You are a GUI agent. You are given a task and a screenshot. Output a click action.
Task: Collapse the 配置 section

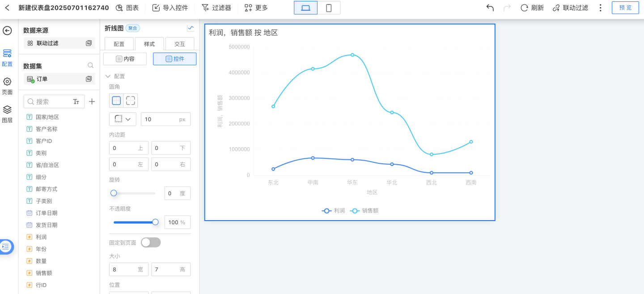point(107,77)
